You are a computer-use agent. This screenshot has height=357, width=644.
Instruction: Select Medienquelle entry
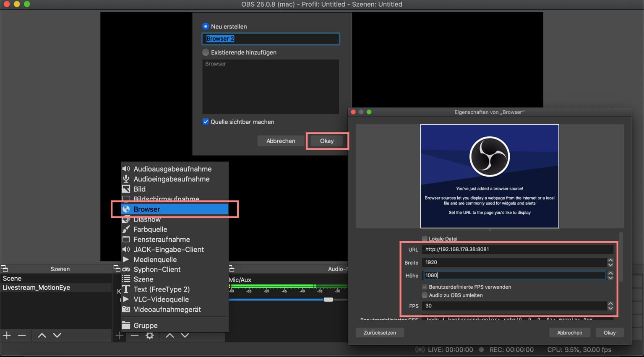pos(175,260)
